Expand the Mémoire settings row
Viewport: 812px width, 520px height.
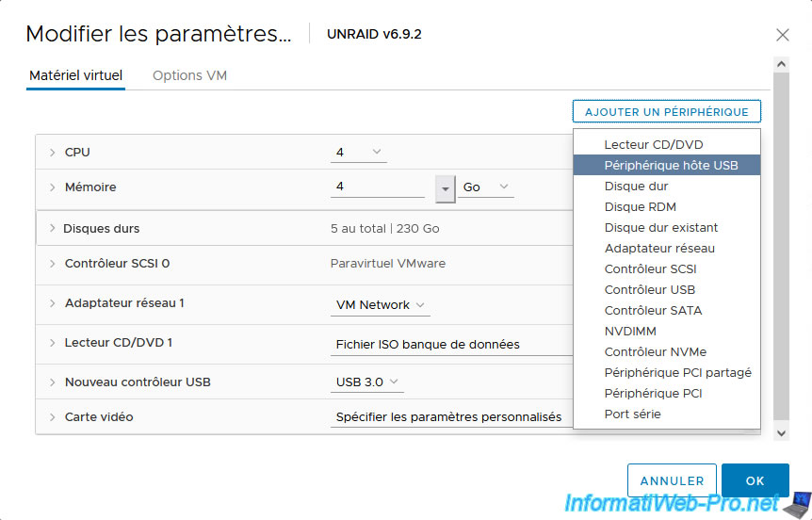pos(53,187)
